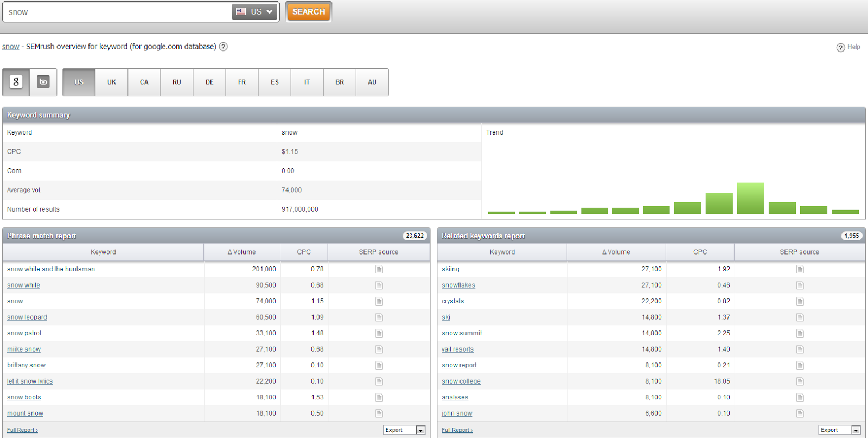View SERP source for snow college

(800, 381)
